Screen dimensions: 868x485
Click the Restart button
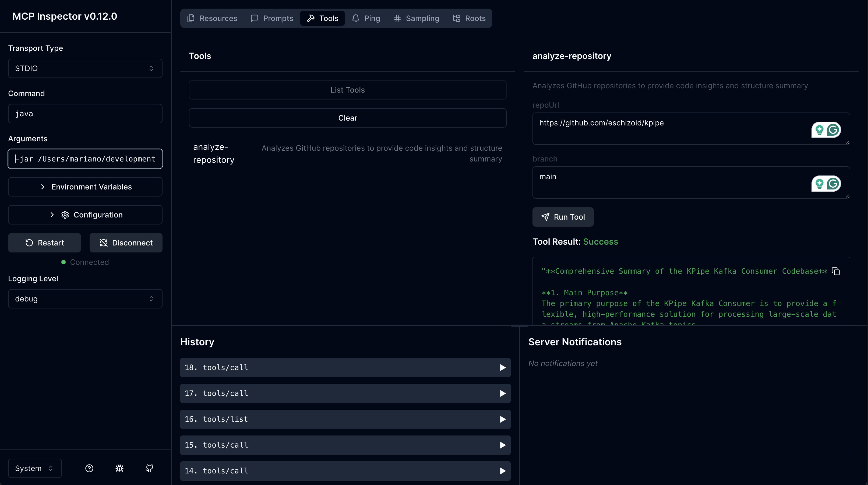[44, 243]
